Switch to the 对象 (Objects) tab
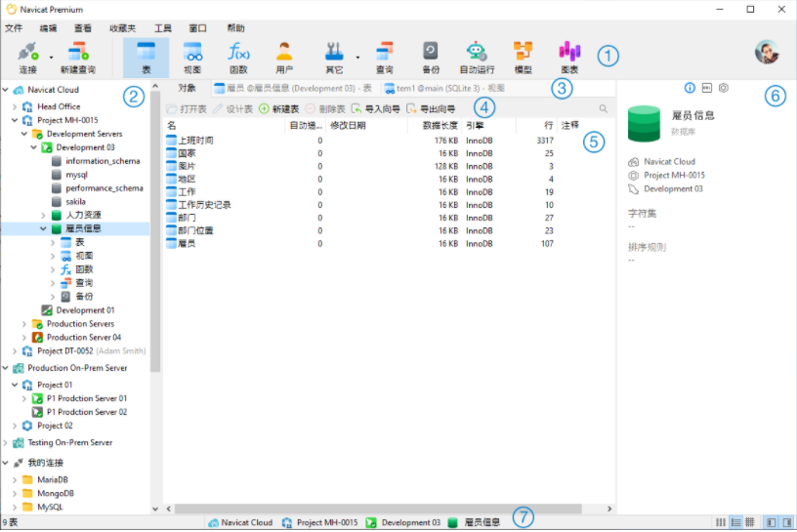 (x=187, y=89)
